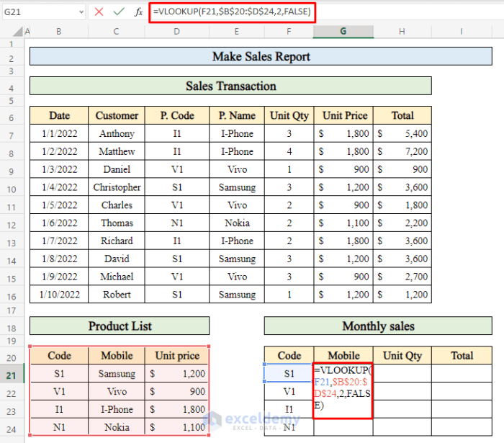
Task: Select column F header
Action: tap(289, 32)
